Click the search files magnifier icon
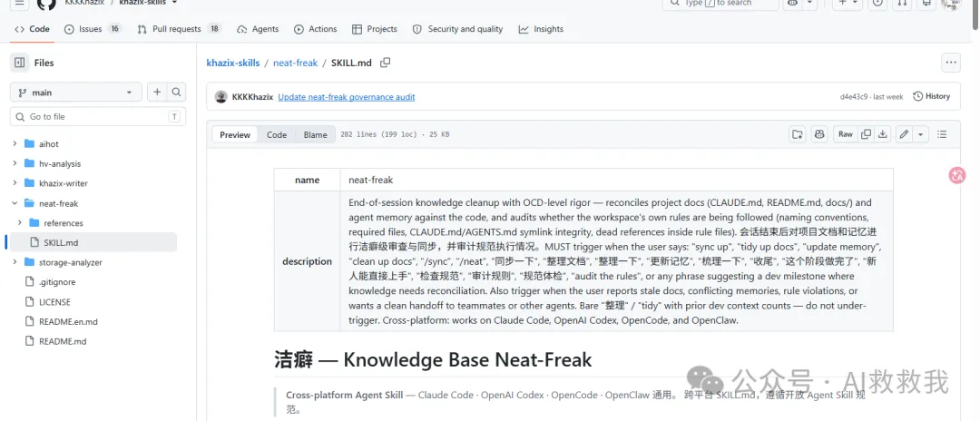 (176, 93)
